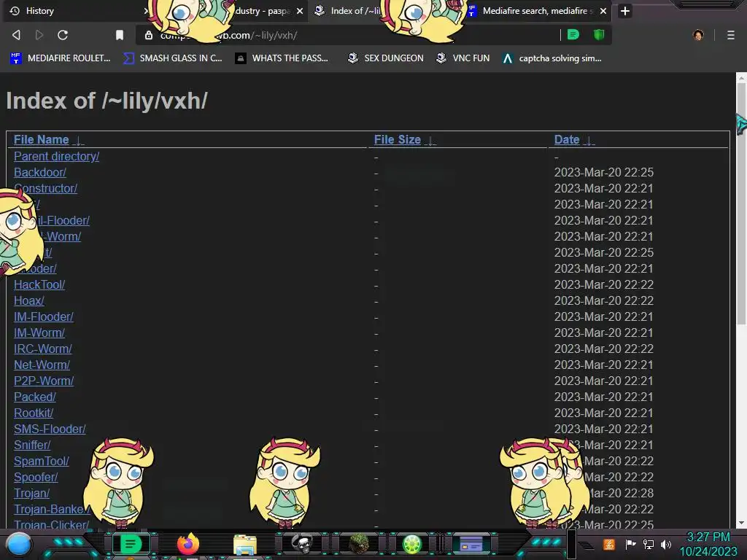Open the lime slice app on the taskbar
The image size is (747, 560).
[x=412, y=544]
